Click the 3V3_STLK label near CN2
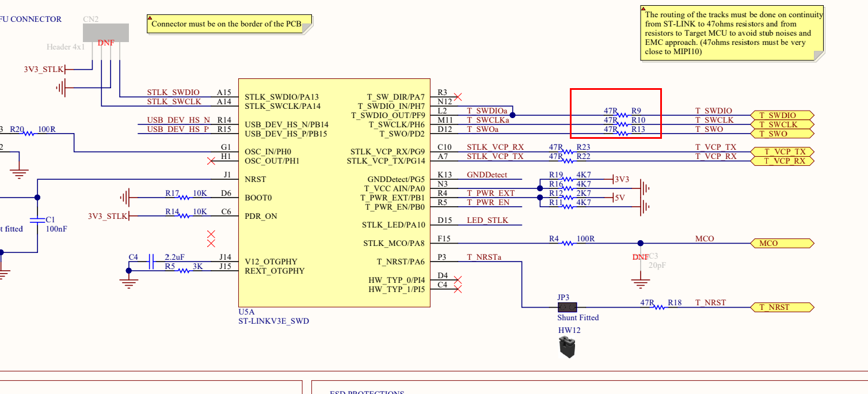 click(43, 69)
